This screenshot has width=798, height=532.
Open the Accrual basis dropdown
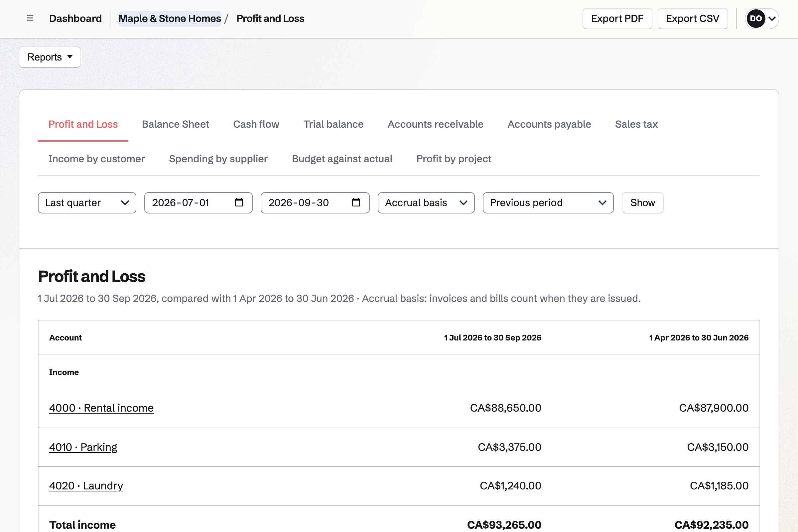[426, 203]
